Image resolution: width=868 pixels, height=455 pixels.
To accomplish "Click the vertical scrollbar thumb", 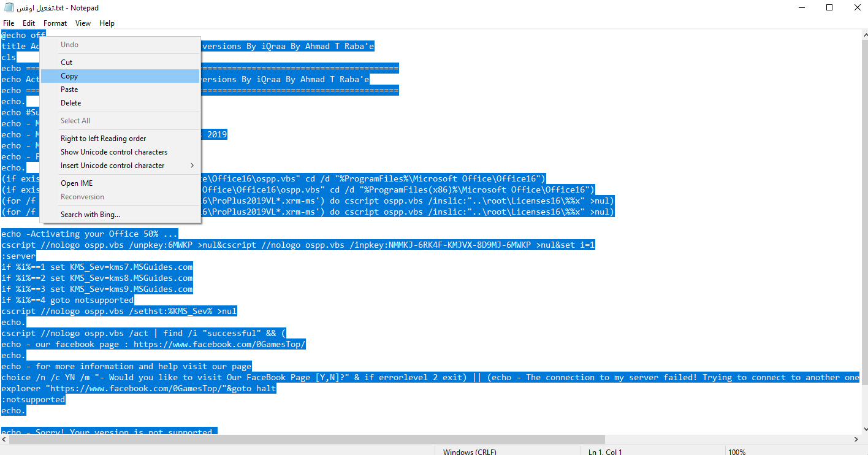I will pyautogui.click(x=864, y=213).
